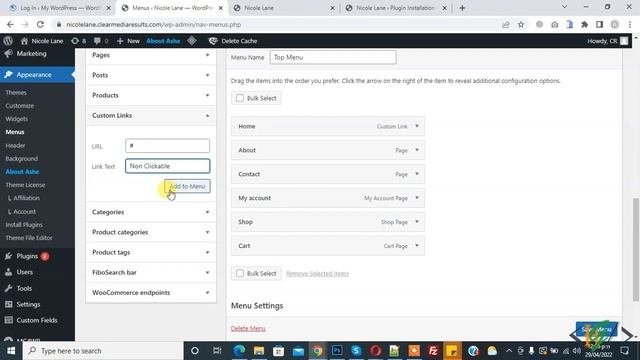Open Theme File Editor submenu link
This screenshot has height=360, width=640.
tap(29, 238)
